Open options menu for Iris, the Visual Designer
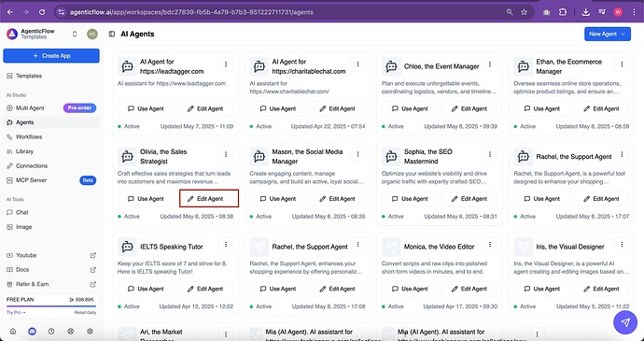 [x=622, y=245]
